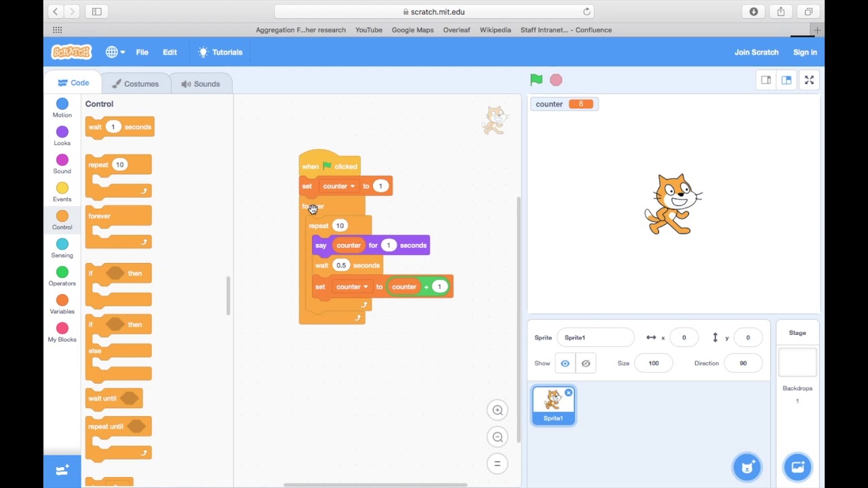Image resolution: width=868 pixels, height=488 pixels.
Task: Show the sprite with the eye icon
Action: point(565,363)
